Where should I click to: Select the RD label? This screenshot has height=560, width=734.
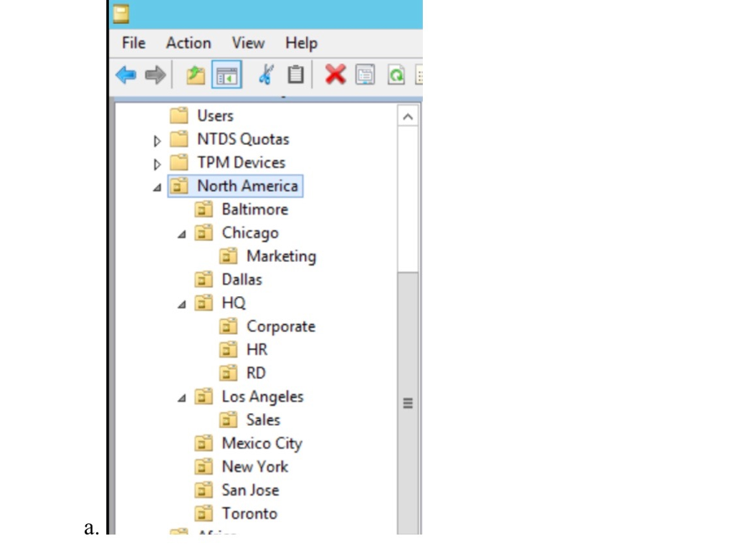coord(256,373)
